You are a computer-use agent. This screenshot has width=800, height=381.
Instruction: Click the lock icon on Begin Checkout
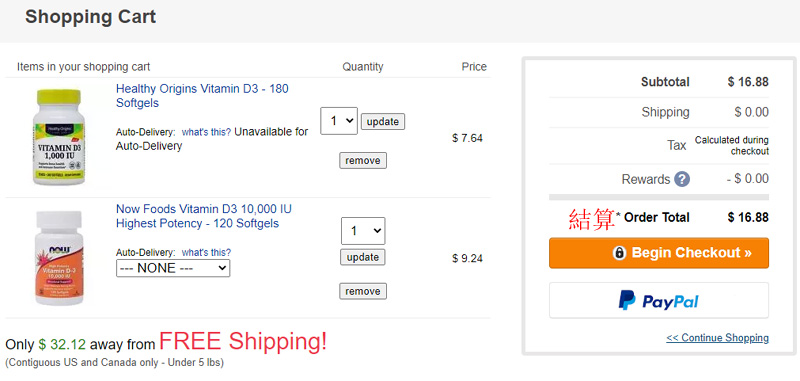point(619,253)
